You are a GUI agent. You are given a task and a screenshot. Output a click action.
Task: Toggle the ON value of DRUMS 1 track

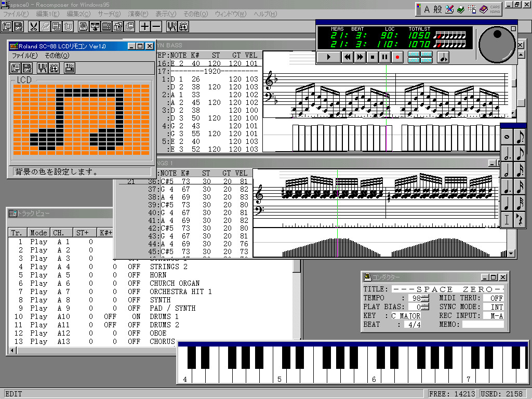point(136,316)
